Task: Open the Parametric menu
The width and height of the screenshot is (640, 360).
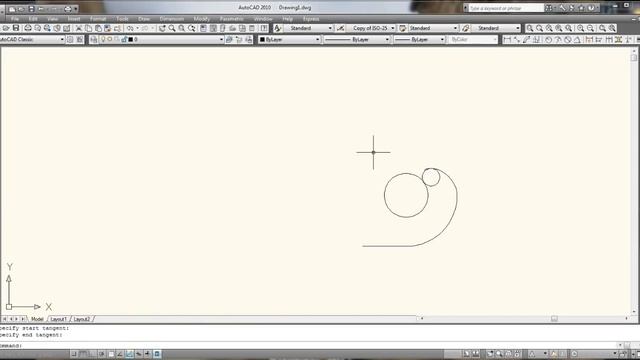Action: point(232,19)
